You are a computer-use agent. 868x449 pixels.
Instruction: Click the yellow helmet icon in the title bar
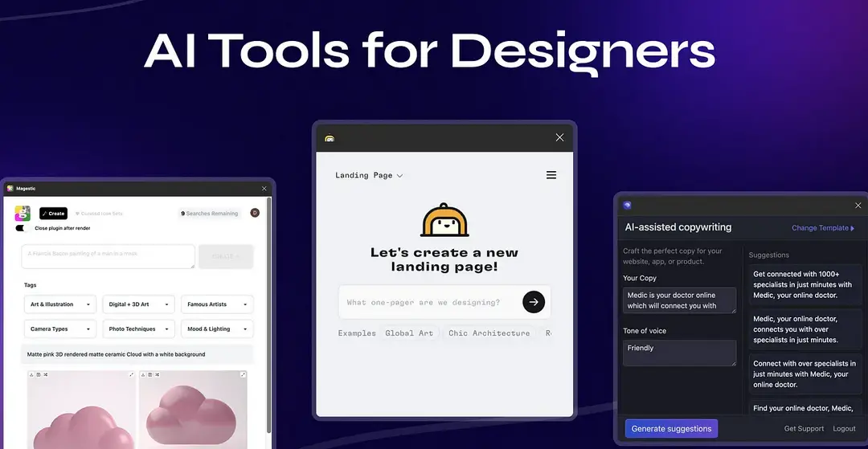[x=330, y=138]
